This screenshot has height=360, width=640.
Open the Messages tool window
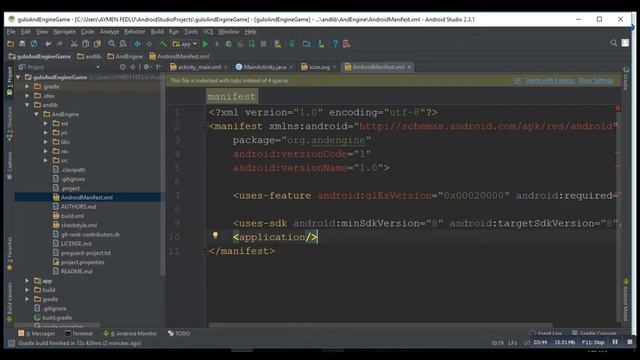click(36, 333)
